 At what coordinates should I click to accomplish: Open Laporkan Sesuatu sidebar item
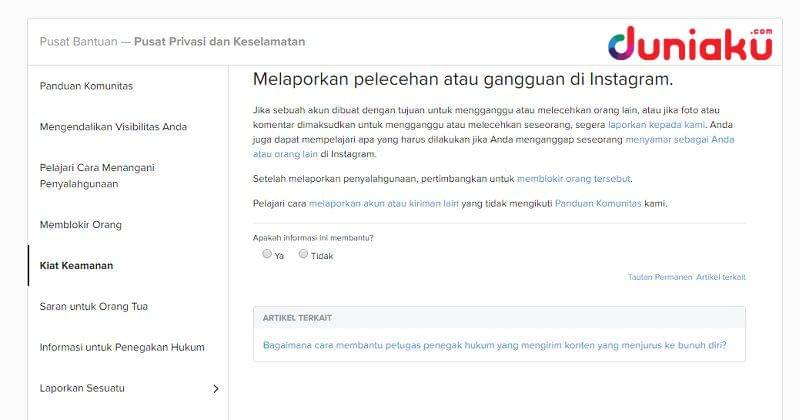(82, 388)
